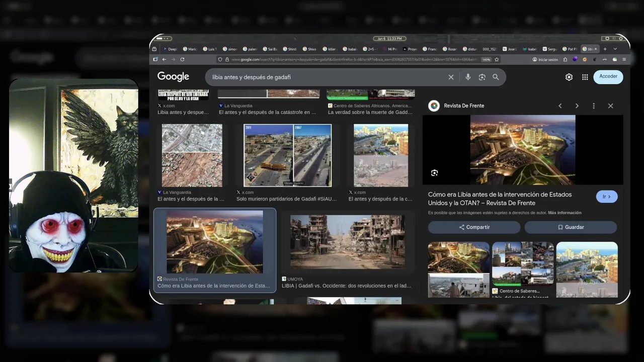The width and height of the screenshot is (644, 362).
Task: Open the tracking protection shield icon
Action: point(220,59)
